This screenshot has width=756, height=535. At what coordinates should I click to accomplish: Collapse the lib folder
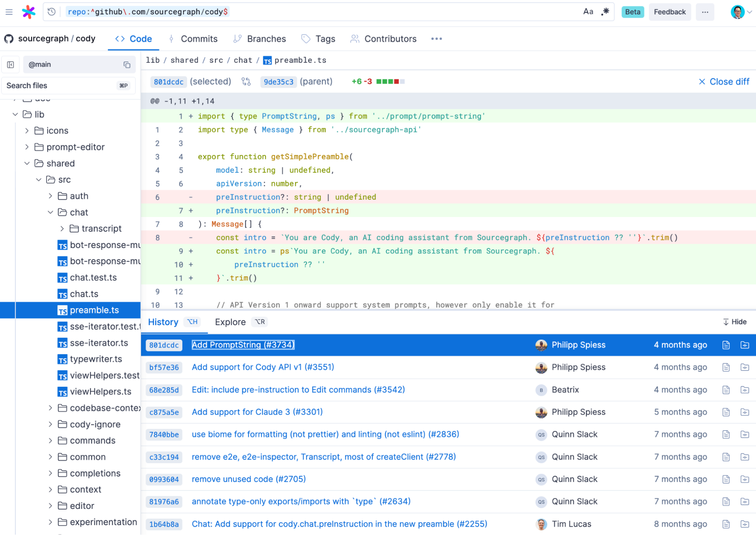pyautogui.click(x=15, y=115)
